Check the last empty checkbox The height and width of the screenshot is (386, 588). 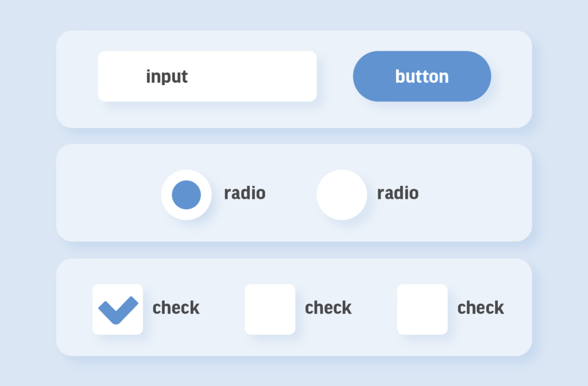tap(422, 309)
